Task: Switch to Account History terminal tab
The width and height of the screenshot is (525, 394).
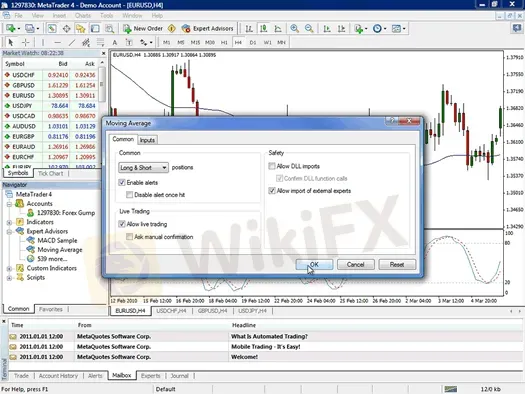Action: click(58, 376)
